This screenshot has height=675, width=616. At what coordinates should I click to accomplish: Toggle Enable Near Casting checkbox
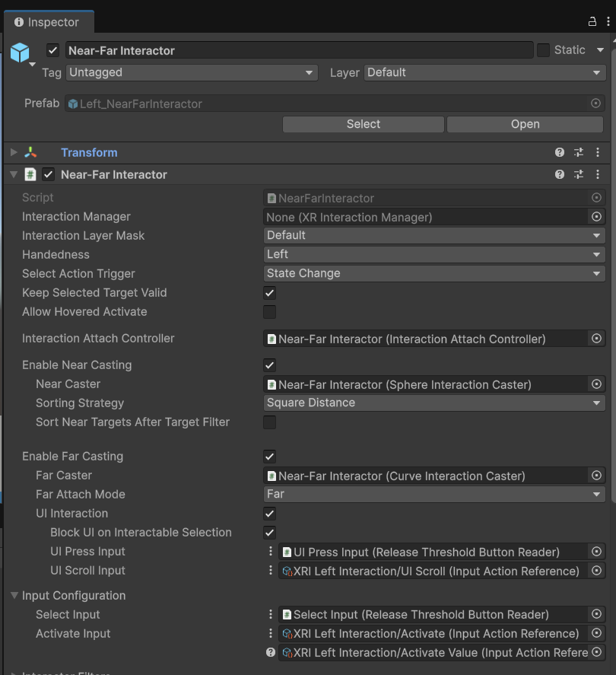click(269, 365)
